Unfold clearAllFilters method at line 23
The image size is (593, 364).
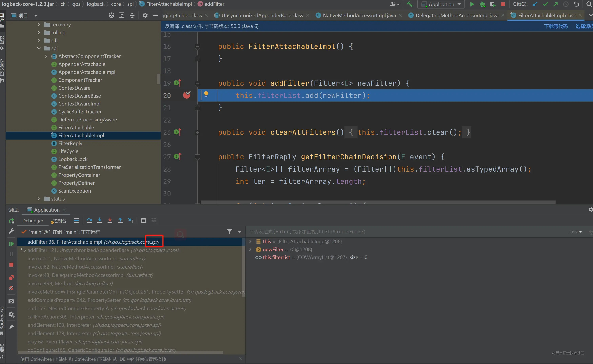(197, 132)
